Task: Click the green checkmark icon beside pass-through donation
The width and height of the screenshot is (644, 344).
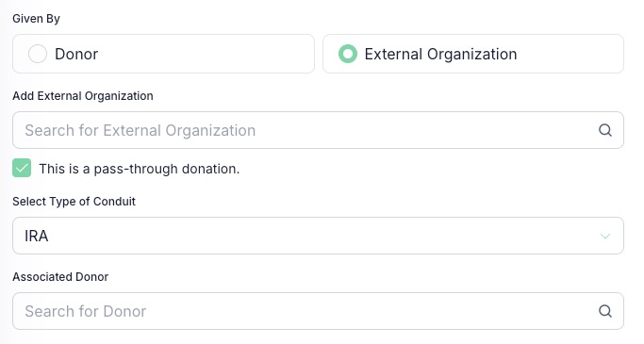Action: (x=22, y=168)
